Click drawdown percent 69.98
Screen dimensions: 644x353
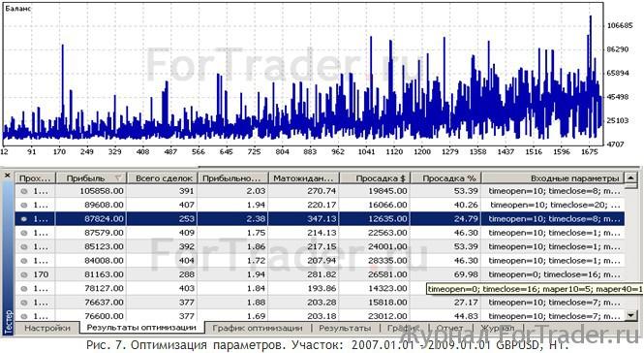466,274
